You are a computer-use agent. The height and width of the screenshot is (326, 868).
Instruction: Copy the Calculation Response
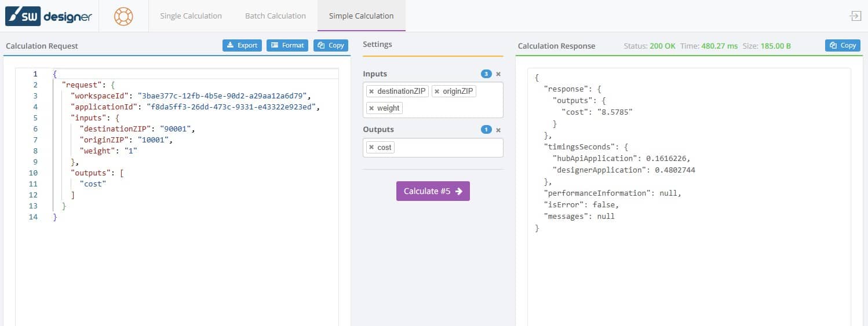[x=843, y=45]
